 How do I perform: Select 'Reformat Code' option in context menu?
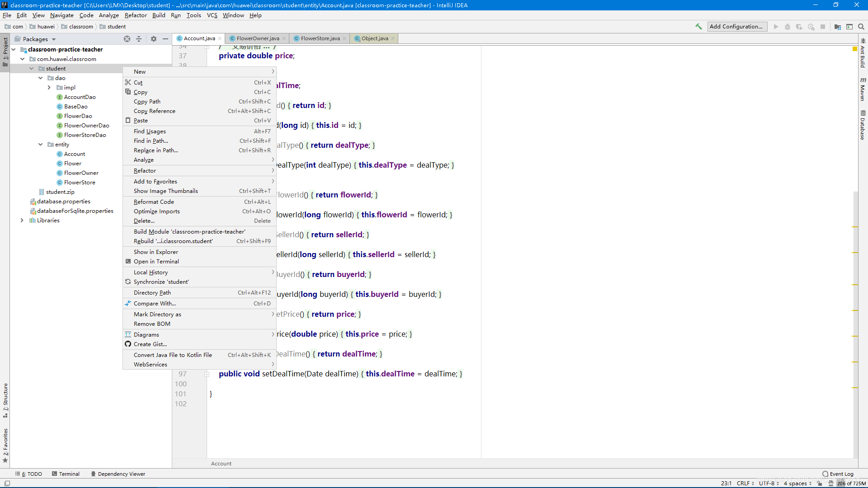[x=154, y=202]
